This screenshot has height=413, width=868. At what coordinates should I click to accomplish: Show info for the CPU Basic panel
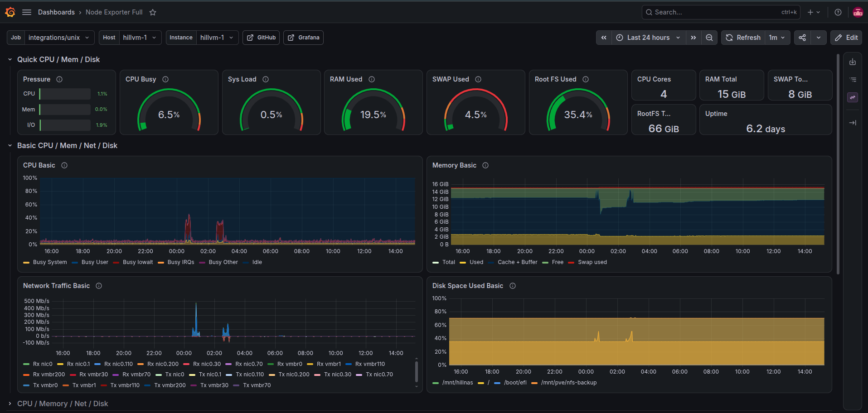coord(64,165)
